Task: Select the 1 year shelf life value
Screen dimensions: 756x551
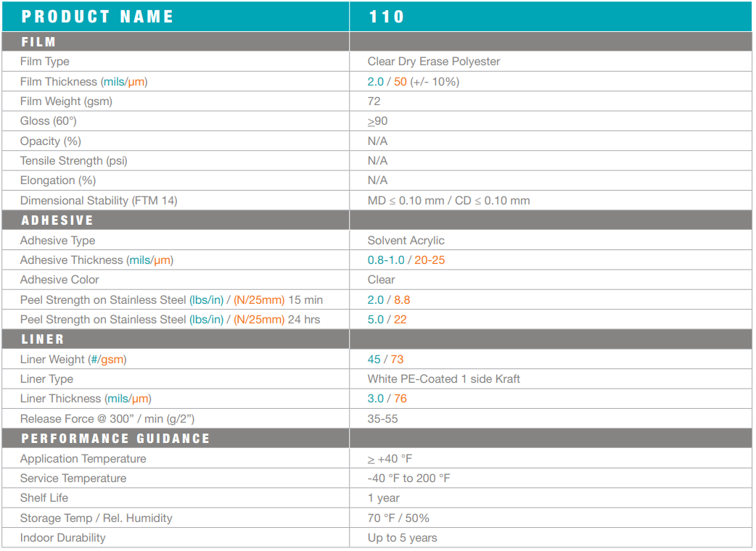Action: pyautogui.click(x=384, y=499)
